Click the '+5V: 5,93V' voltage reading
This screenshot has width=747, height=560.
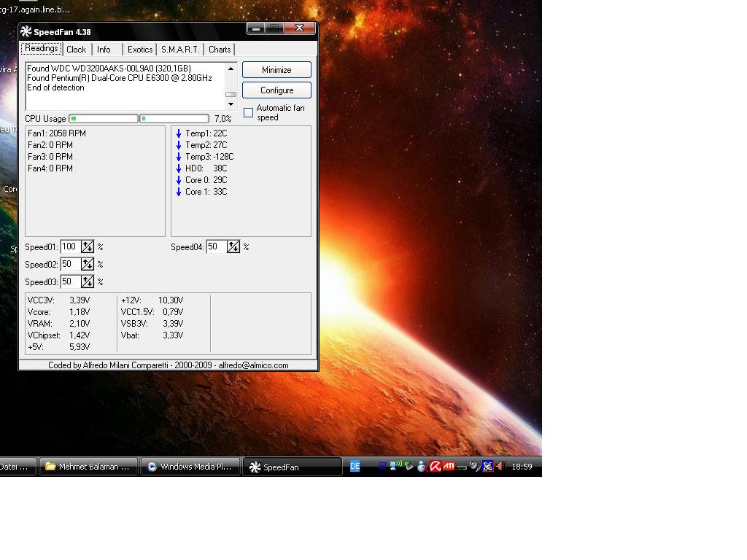click(58, 347)
